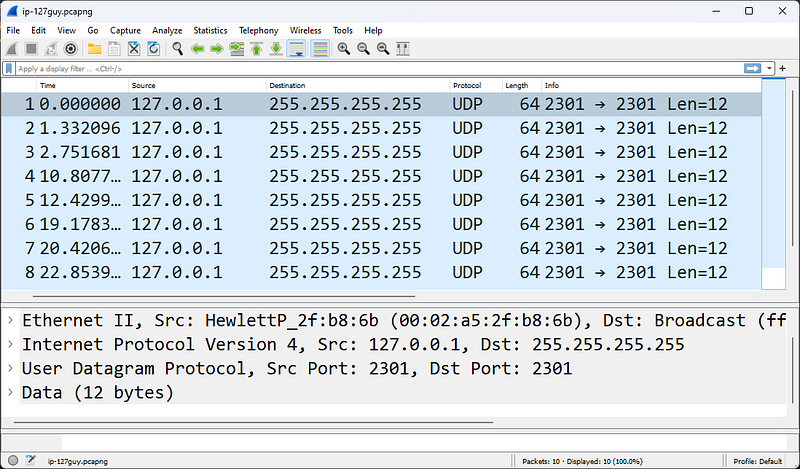Sort by the Destination column header

tap(358, 85)
